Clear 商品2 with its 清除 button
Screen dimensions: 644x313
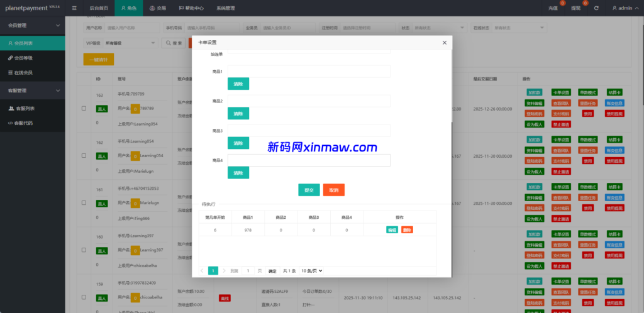coord(238,113)
